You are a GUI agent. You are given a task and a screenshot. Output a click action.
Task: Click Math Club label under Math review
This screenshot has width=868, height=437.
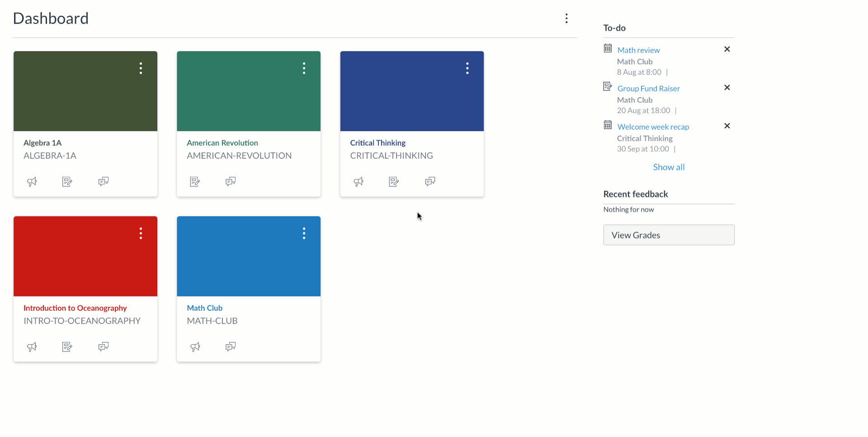coord(635,62)
